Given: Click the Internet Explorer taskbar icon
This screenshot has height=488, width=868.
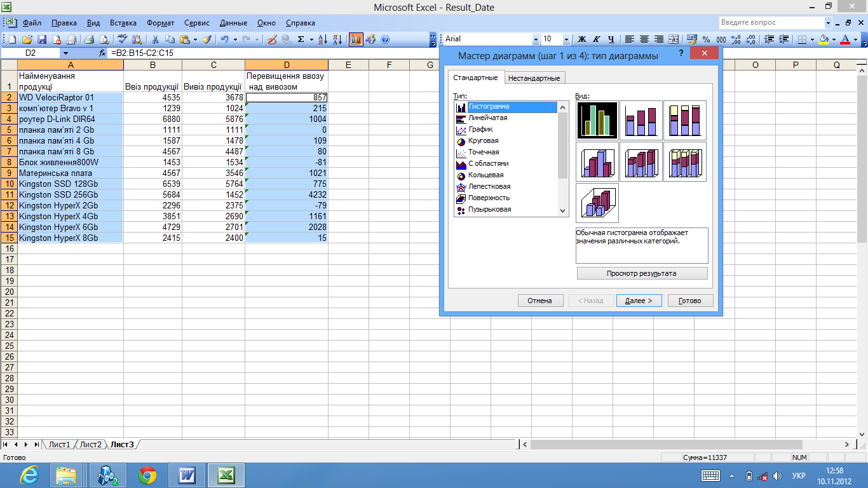Looking at the screenshot, I should (29, 475).
